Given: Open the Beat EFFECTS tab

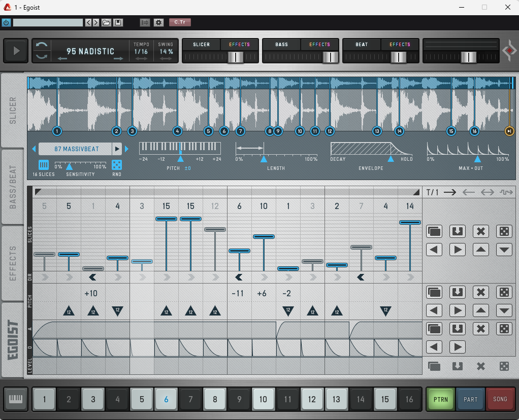Looking at the screenshot, I should click(400, 44).
